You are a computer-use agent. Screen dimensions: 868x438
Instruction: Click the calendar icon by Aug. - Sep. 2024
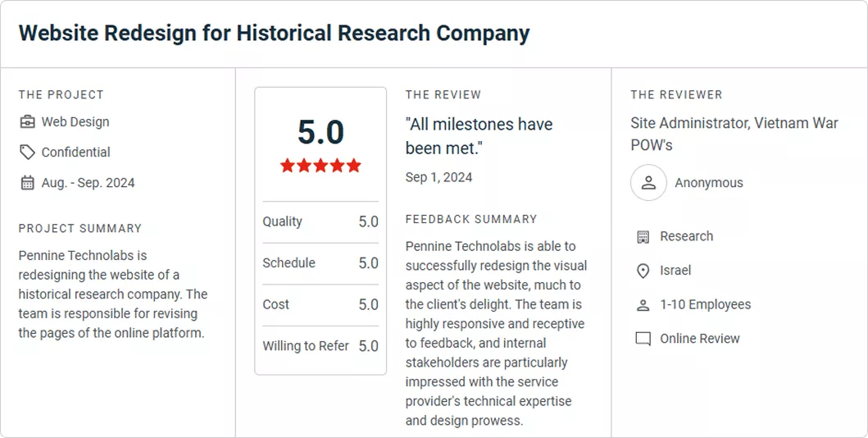click(x=27, y=183)
